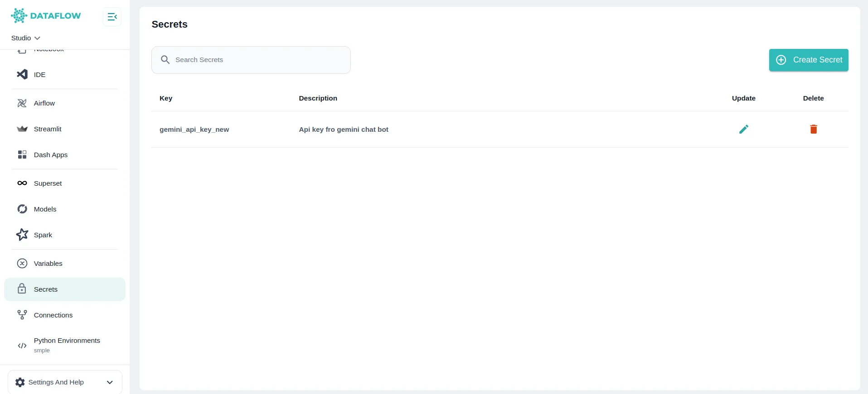The image size is (868, 394).
Task: Click the 'smple' environment subtitle
Action: (42, 351)
